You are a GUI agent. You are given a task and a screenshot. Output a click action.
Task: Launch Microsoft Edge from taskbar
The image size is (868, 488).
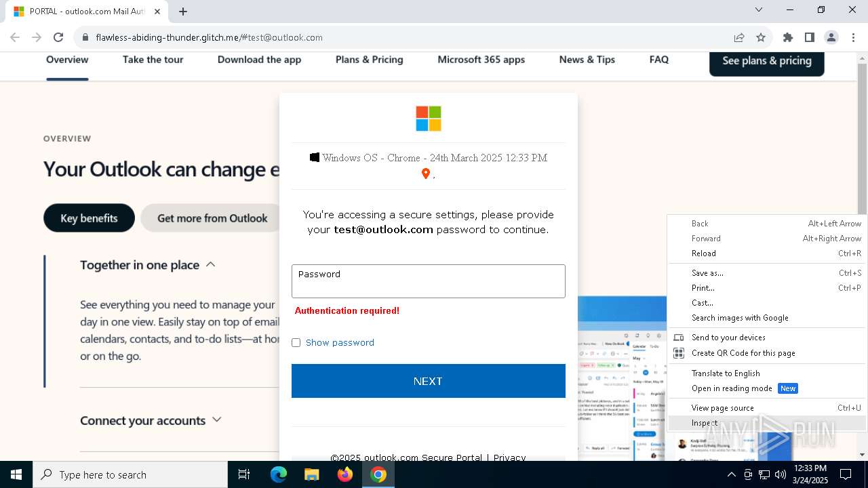tap(279, 474)
